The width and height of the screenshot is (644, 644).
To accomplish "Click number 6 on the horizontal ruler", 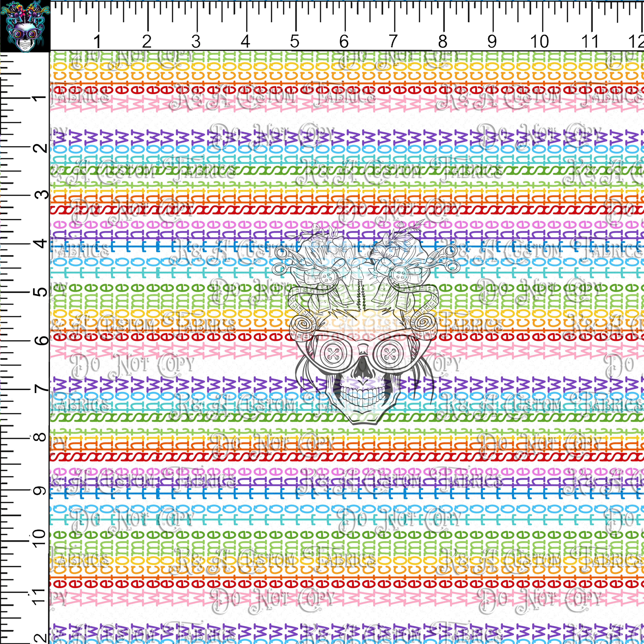I will pyautogui.click(x=344, y=42).
